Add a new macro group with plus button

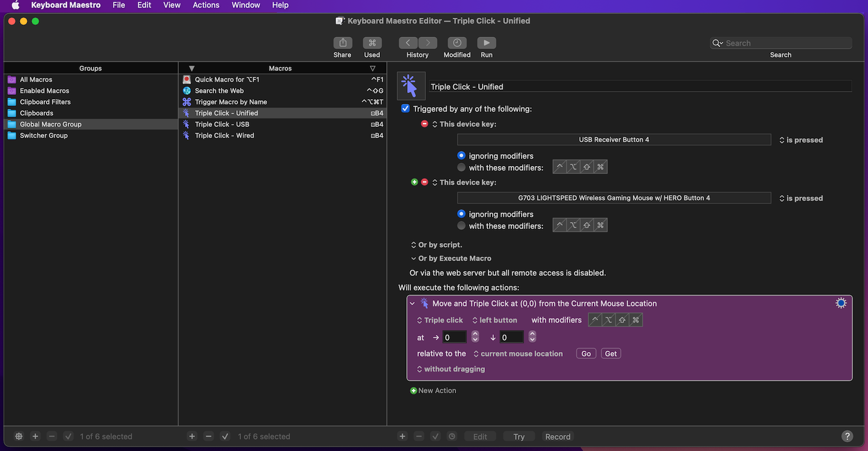pyautogui.click(x=35, y=436)
